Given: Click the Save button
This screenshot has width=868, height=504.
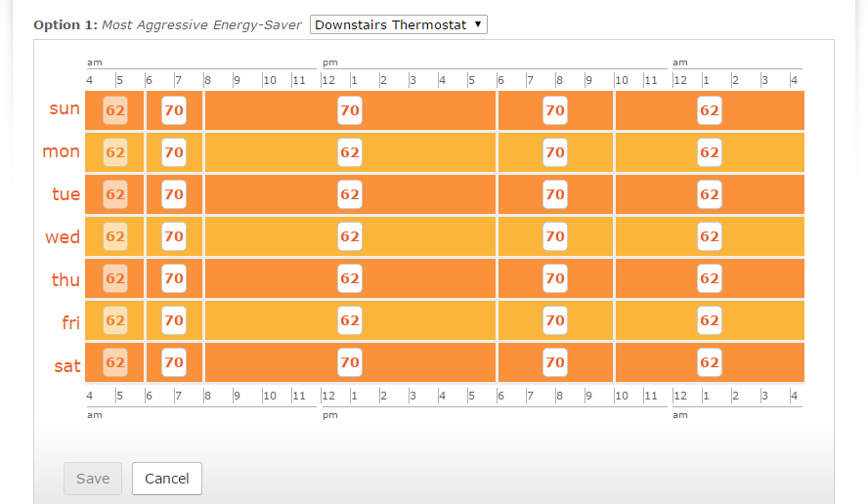Looking at the screenshot, I should click(93, 479).
